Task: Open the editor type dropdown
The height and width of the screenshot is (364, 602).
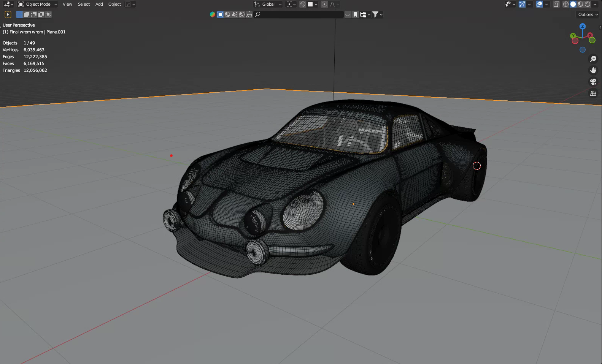Action: [8, 4]
